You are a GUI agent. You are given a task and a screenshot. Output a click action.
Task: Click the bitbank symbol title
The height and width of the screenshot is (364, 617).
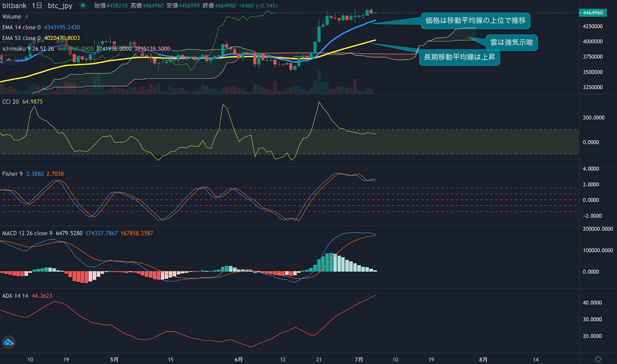click(14, 5)
